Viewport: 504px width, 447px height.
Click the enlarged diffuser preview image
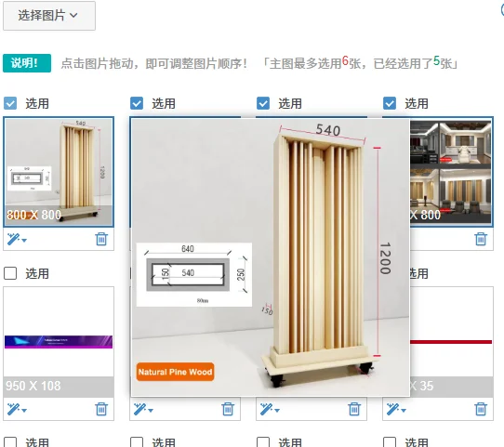tap(271, 257)
